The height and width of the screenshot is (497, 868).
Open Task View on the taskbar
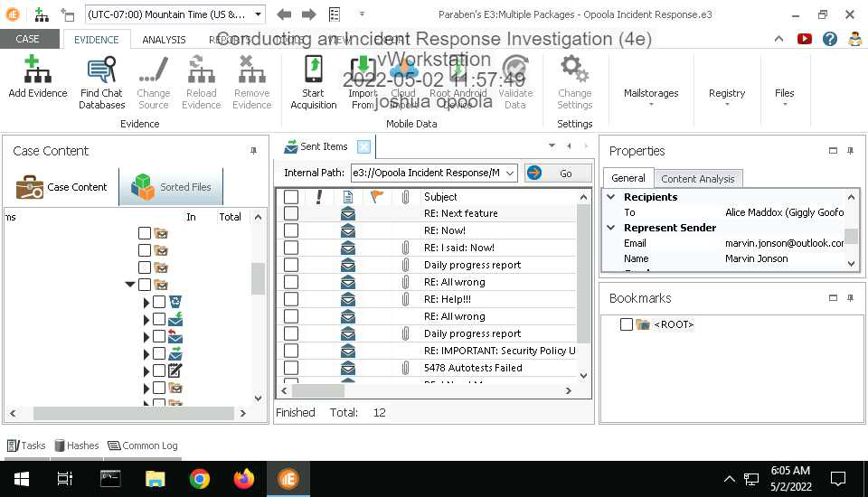tap(65, 479)
